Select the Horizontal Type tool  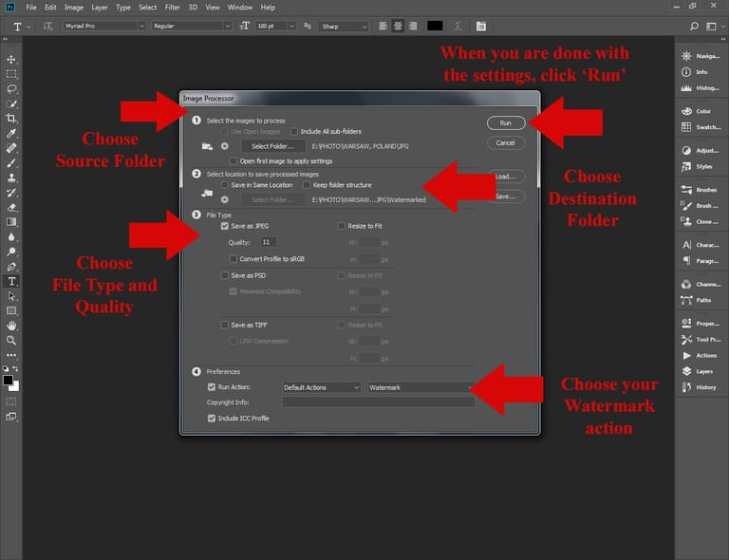coord(11,281)
